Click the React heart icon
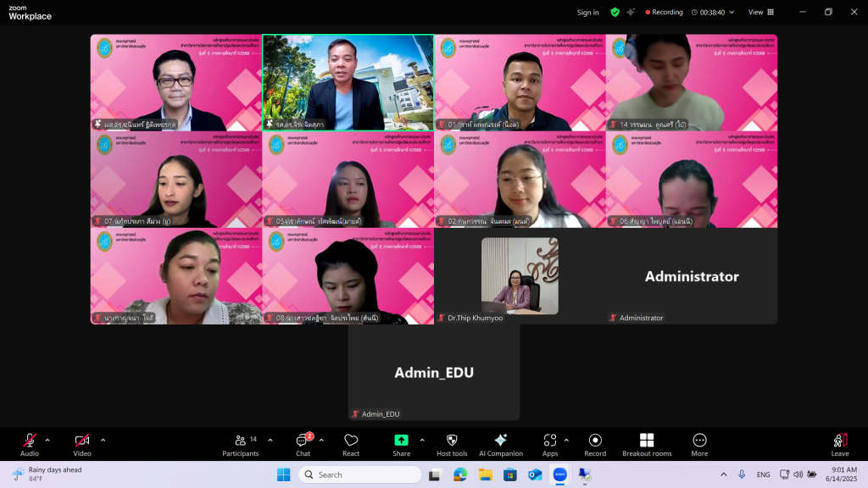The height and width of the screenshot is (488, 868). click(x=351, y=444)
